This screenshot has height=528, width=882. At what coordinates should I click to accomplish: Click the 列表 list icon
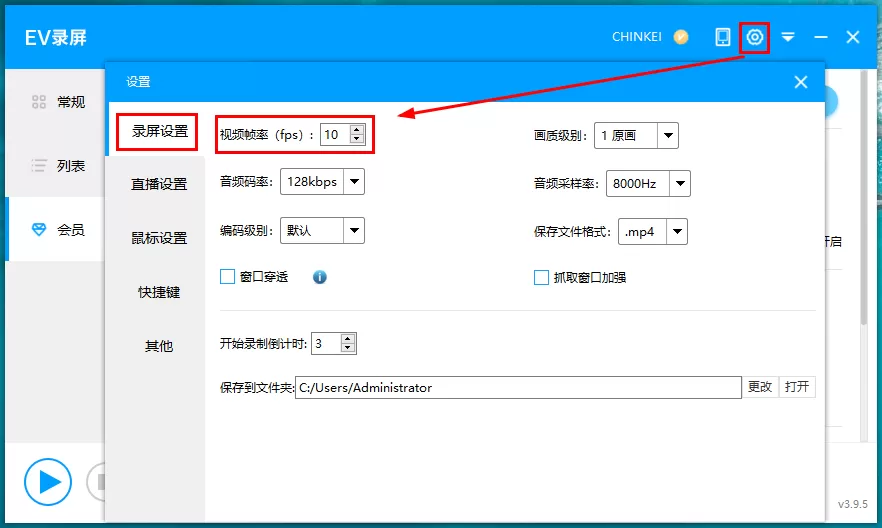(39, 166)
